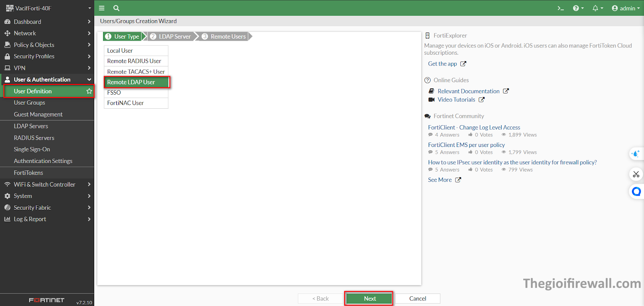Click the blue chat bubble floating icon
Viewport: 644px width, 306px height.
point(636,192)
